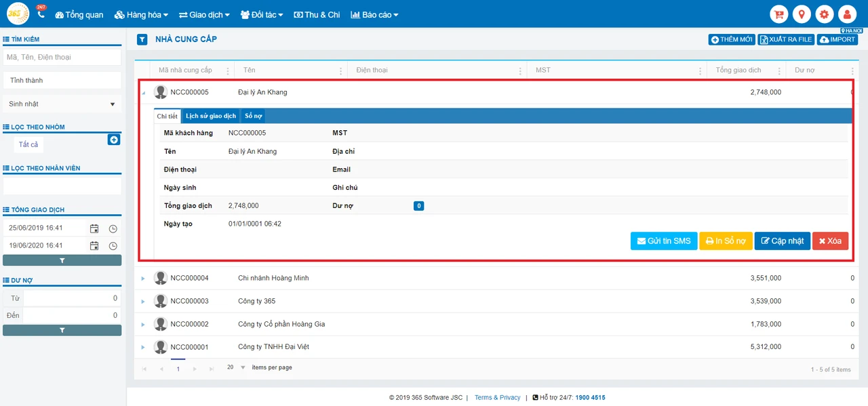868x406 pixels.
Task: Collapse the NCC000005 row details
Action: pos(143,93)
